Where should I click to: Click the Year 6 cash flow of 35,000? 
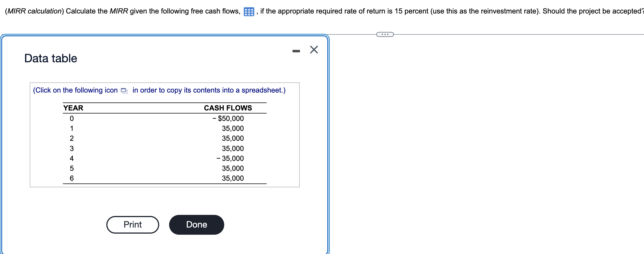coord(232,178)
